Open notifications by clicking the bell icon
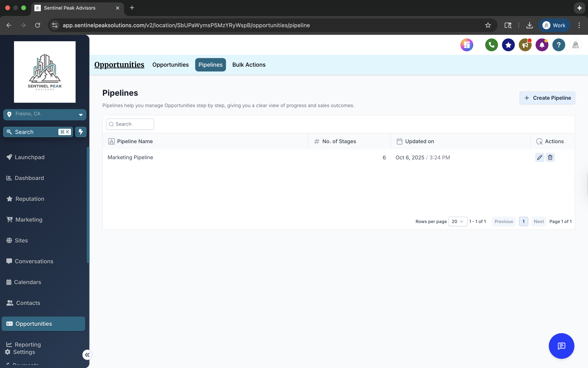Viewport: 588px width, 368px height. pyautogui.click(x=542, y=45)
